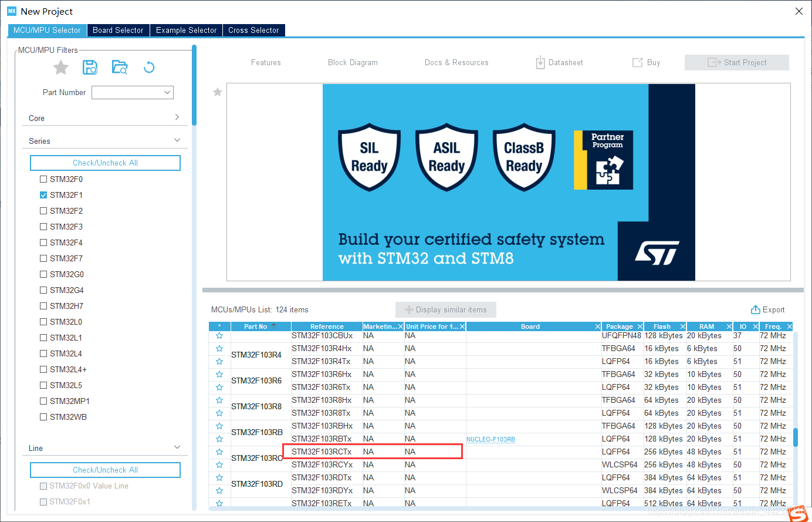Image resolution: width=812 pixels, height=522 pixels.
Task: Select the STM32WB series checkbox
Action: pyautogui.click(x=43, y=417)
